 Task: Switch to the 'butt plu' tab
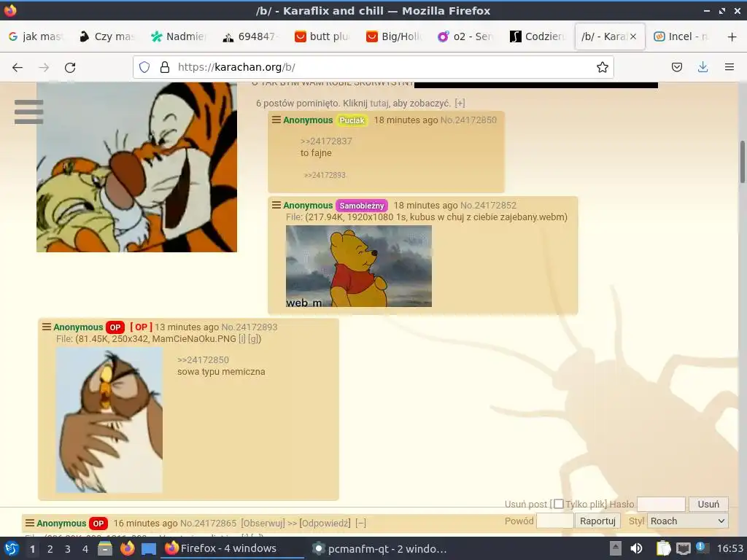point(322,36)
